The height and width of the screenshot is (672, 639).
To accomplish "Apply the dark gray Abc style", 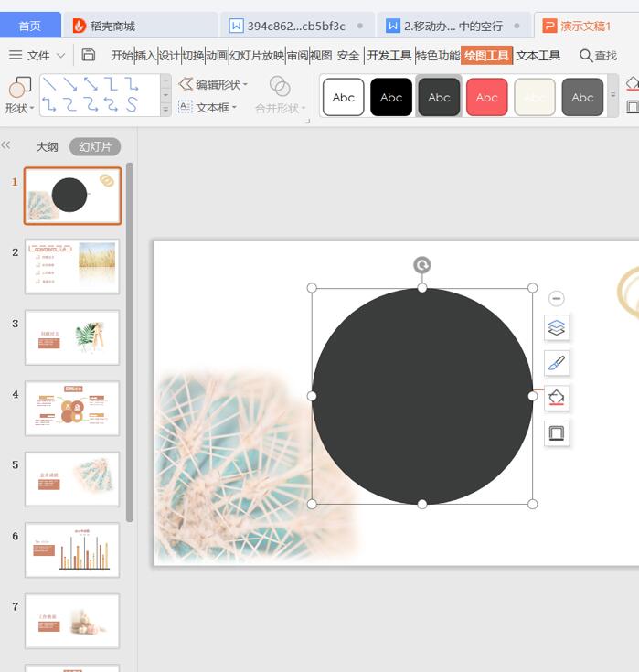I will click(439, 97).
